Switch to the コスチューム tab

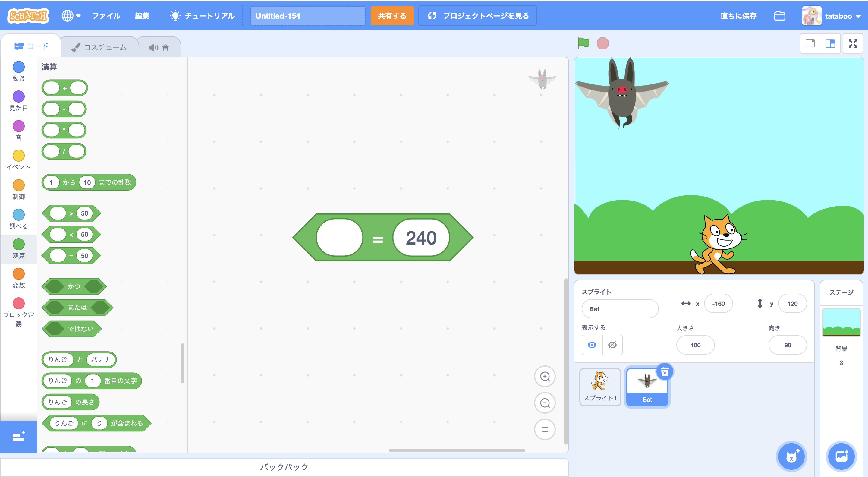(99, 47)
